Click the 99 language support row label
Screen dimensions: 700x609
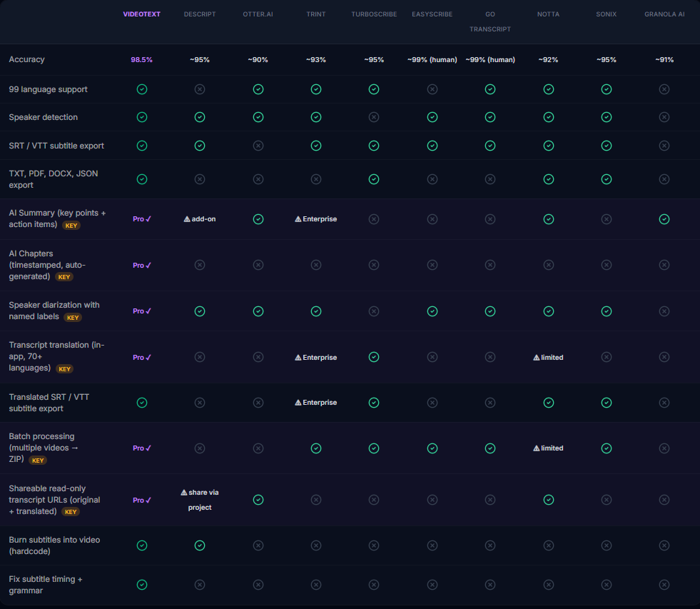(49, 89)
